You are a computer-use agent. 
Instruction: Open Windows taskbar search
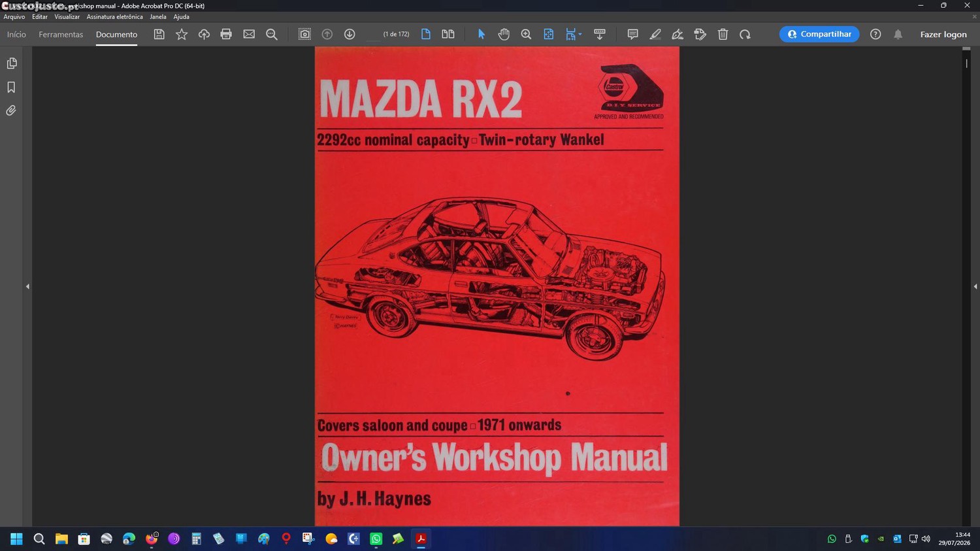[39, 539]
